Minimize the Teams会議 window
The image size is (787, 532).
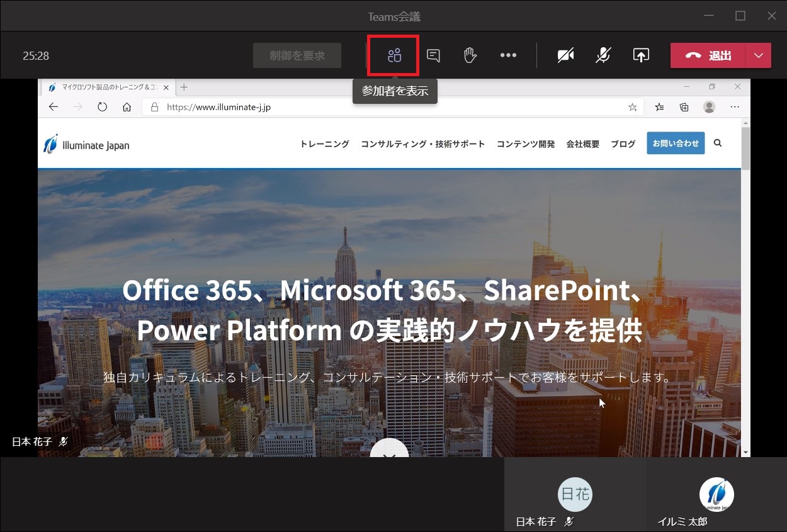pos(710,16)
